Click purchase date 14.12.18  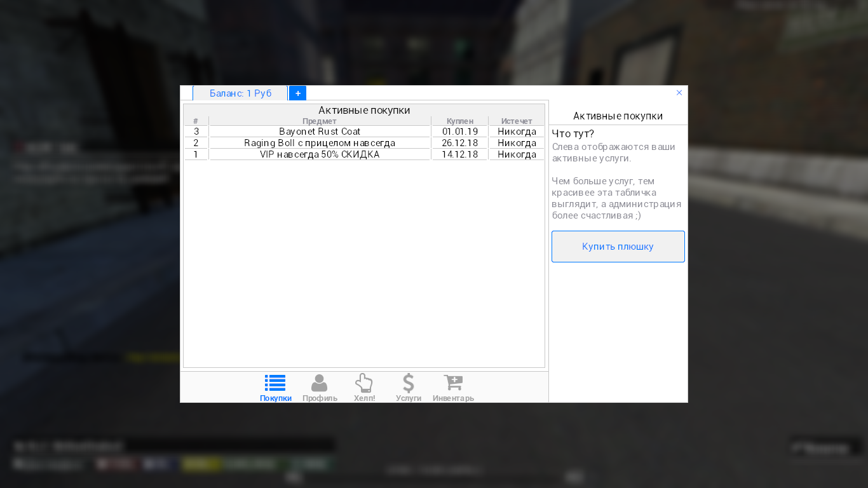460,154
